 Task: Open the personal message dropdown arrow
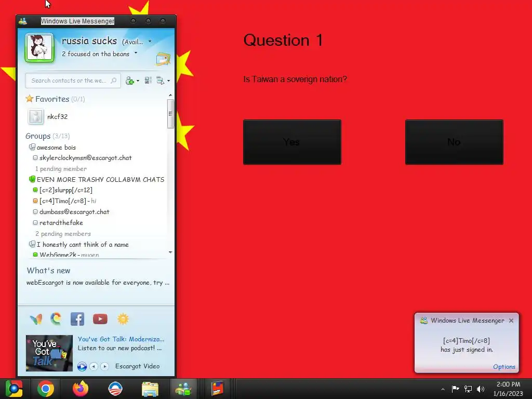[136, 53]
